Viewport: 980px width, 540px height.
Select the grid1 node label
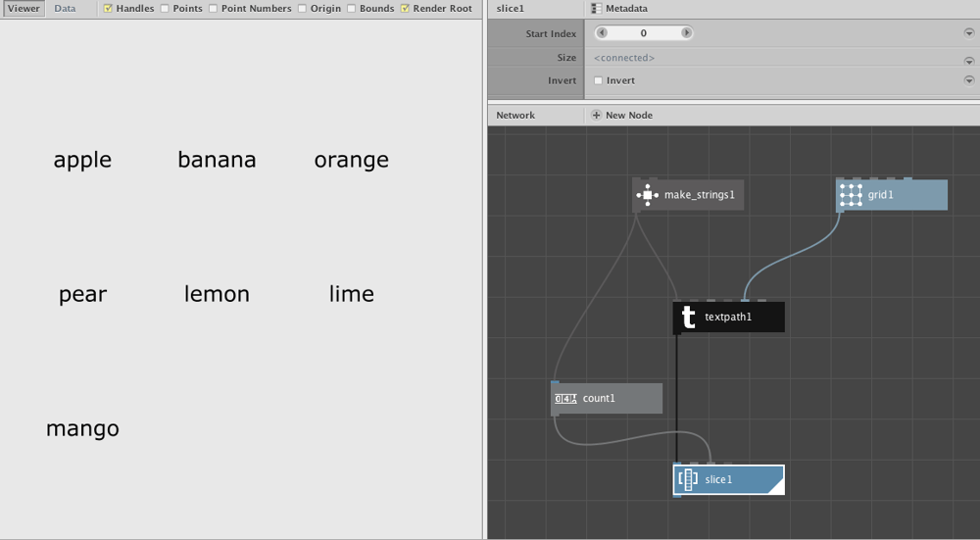[x=881, y=195]
